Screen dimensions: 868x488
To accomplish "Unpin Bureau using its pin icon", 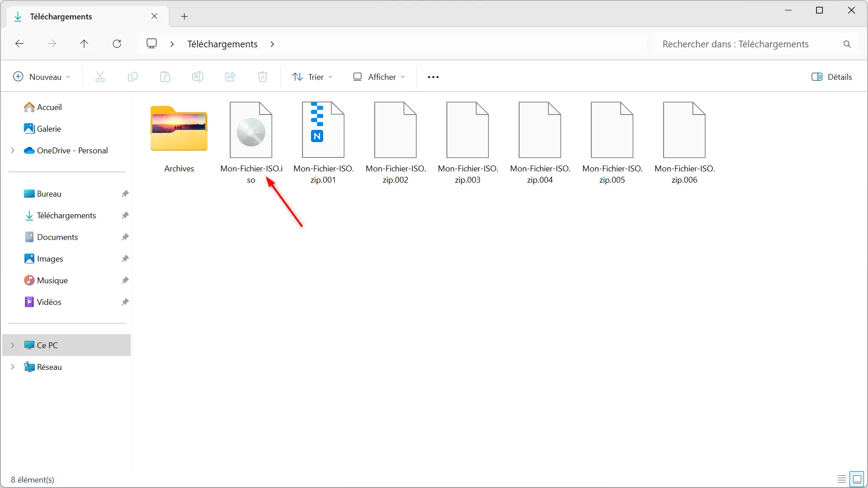I will click(x=125, y=194).
